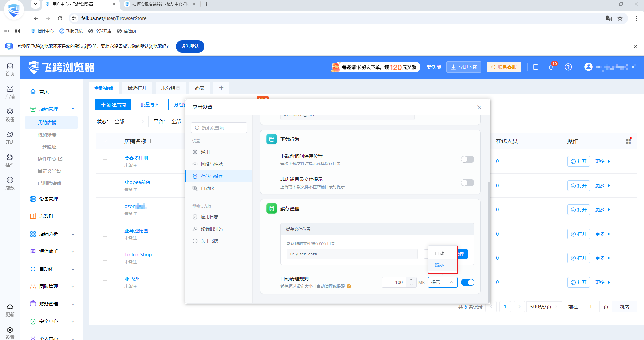Open the 提示 combo box for cleanup rule

[x=442, y=282]
